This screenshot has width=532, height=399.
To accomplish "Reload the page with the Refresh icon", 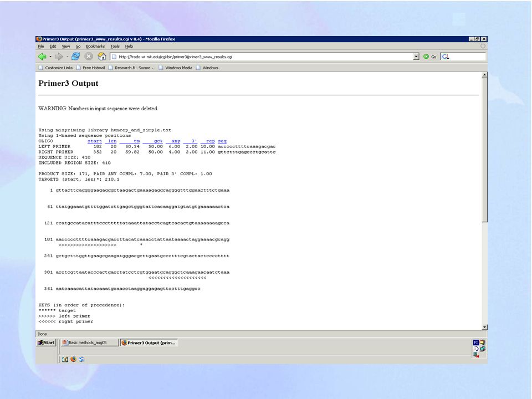I will [x=75, y=57].
